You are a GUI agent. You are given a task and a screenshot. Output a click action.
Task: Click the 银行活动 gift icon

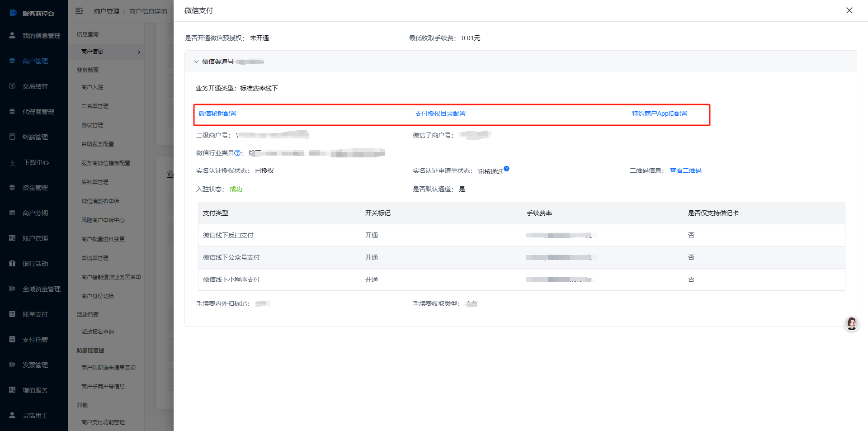[13, 263]
